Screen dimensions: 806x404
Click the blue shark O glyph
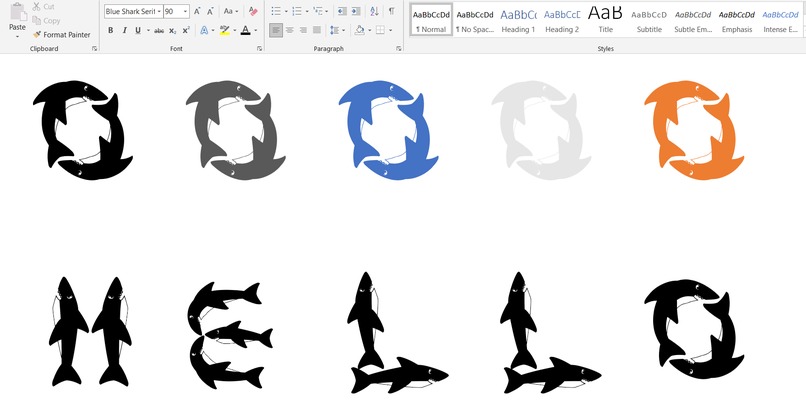(x=388, y=130)
